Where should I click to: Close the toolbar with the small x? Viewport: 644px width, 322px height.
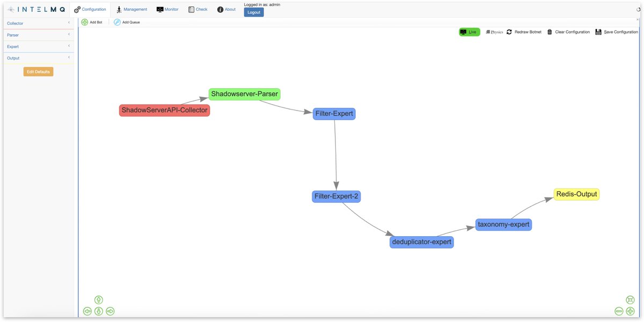point(638,19)
